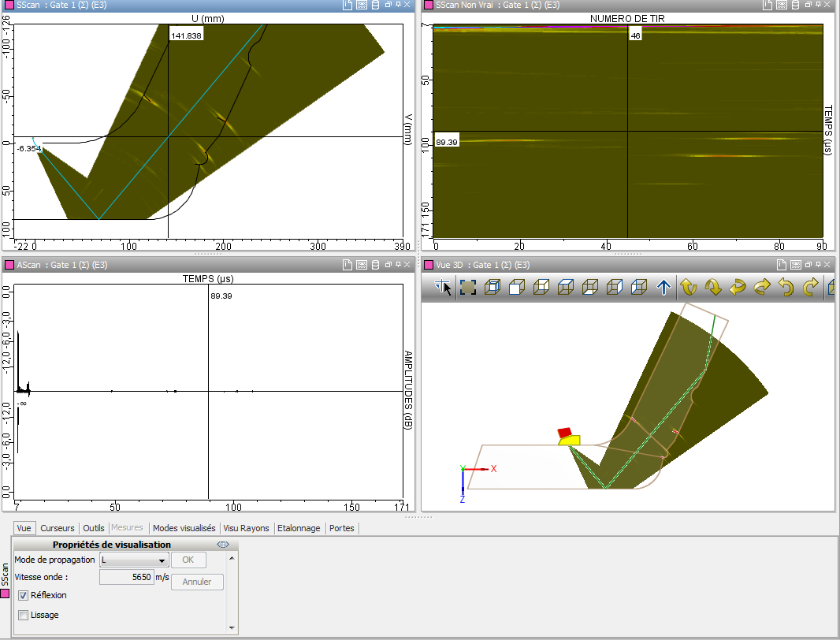Click the Annuler button
The width and height of the screenshot is (840, 640).
point(197,582)
